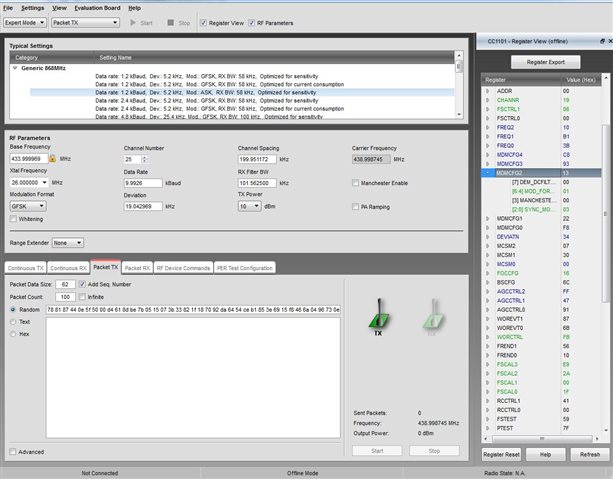Image resolution: width=613 pixels, height=479 pixels.
Task: Click the Base Frequency lock icon
Action: click(51, 159)
